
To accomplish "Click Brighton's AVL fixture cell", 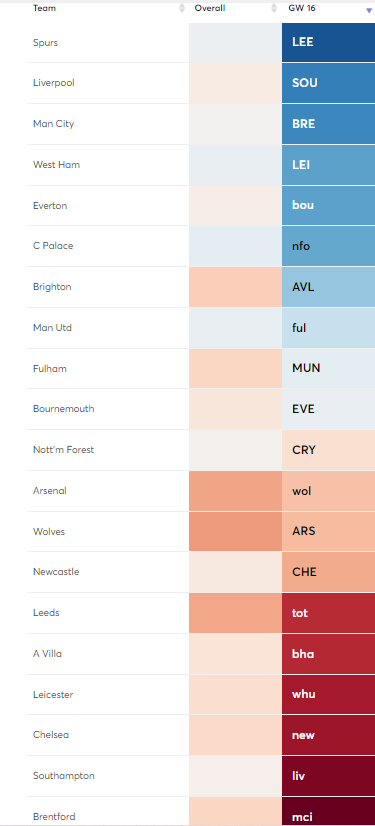I will point(328,287).
